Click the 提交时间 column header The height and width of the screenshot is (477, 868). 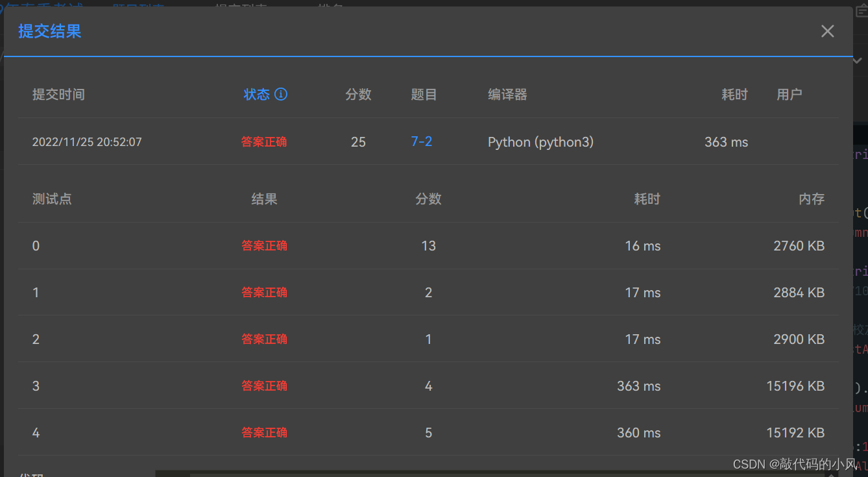pyautogui.click(x=58, y=94)
